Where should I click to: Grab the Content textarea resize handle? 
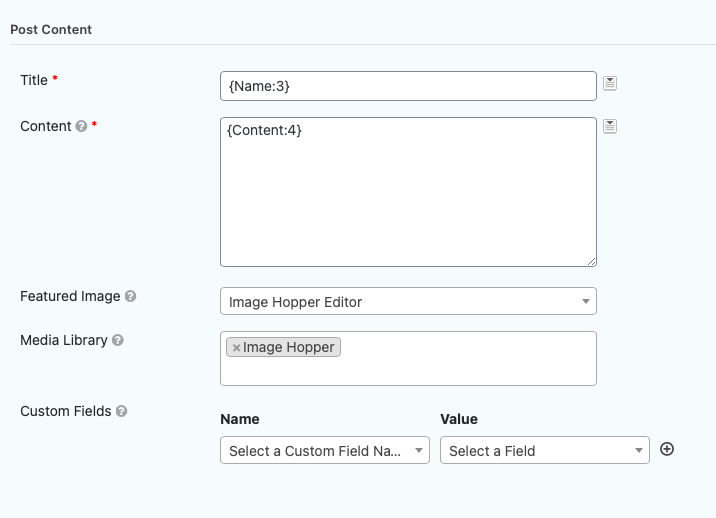(591, 261)
